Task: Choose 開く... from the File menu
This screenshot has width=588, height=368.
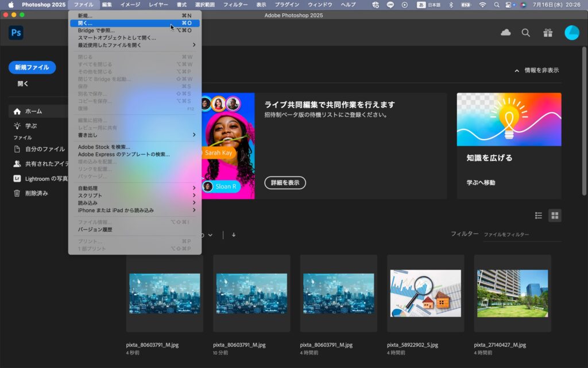Action: [x=135, y=23]
